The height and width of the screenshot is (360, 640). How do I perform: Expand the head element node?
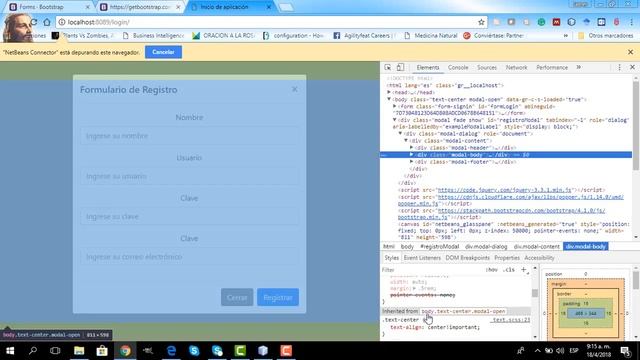[389, 92]
